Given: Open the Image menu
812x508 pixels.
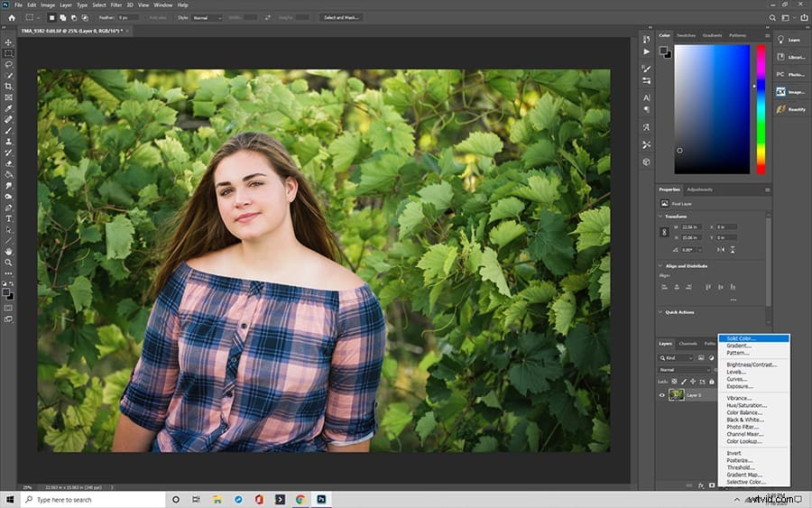Looking at the screenshot, I should [x=48, y=5].
